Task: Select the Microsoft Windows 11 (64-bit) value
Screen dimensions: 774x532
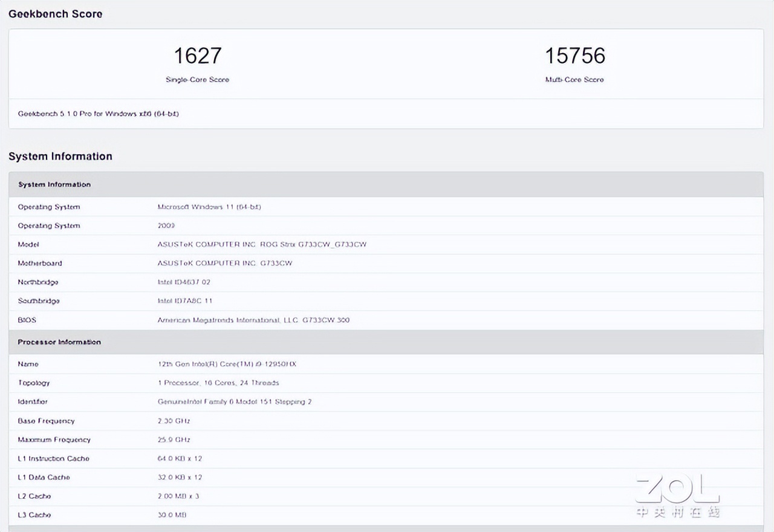Action: [209, 207]
